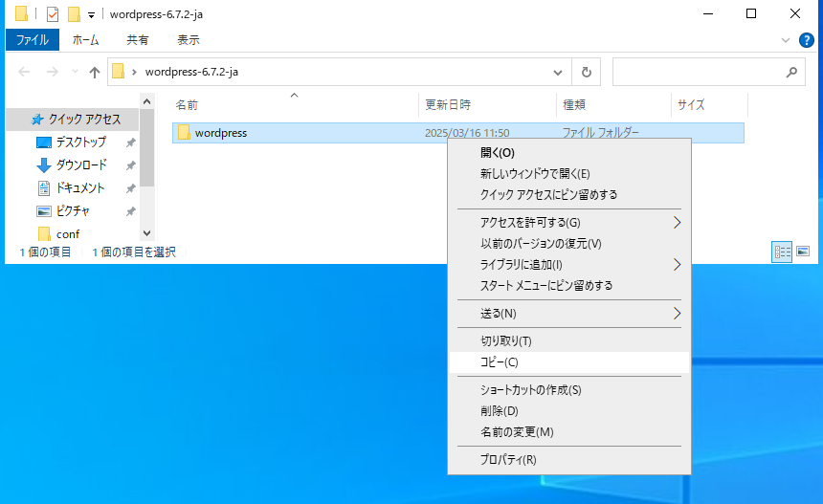Select the wordpress folder icon

coord(185,133)
